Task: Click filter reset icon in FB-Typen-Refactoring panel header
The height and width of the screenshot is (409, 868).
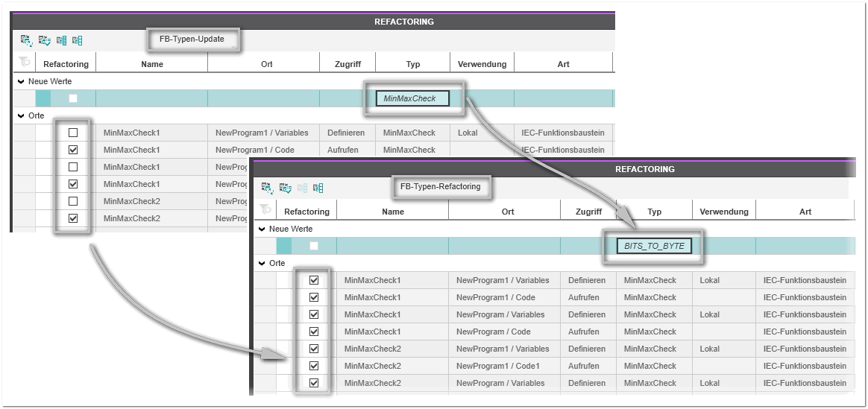Action: click(265, 211)
